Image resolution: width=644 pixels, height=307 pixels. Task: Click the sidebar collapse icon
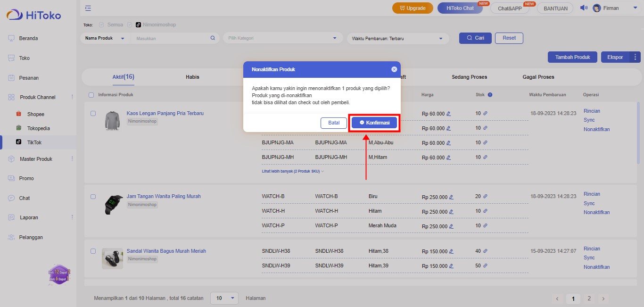click(x=88, y=8)
